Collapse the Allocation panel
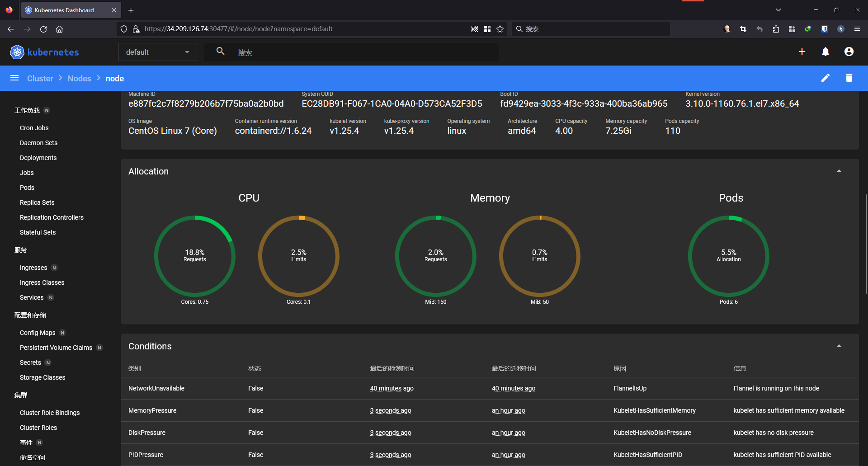The height and width of the screenshot is (466, 868). click(839, 171)
